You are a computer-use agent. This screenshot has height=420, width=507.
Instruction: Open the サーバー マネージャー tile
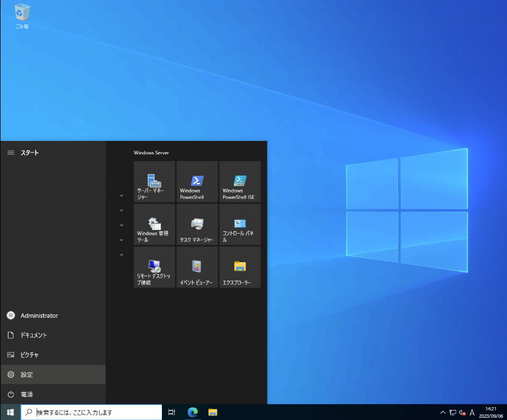pos(154,181)
